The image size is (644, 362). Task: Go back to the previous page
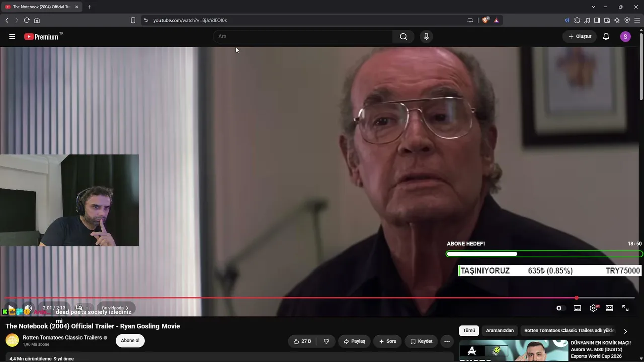(7, 20)
